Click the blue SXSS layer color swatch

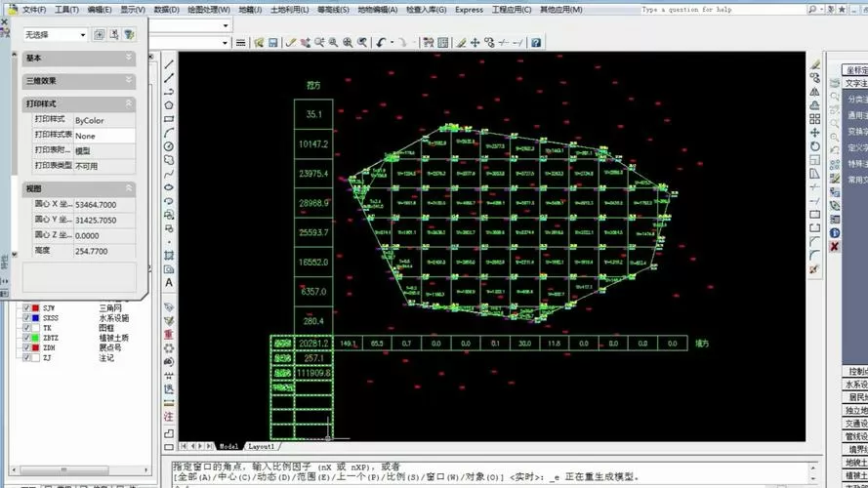click(36, 318)
